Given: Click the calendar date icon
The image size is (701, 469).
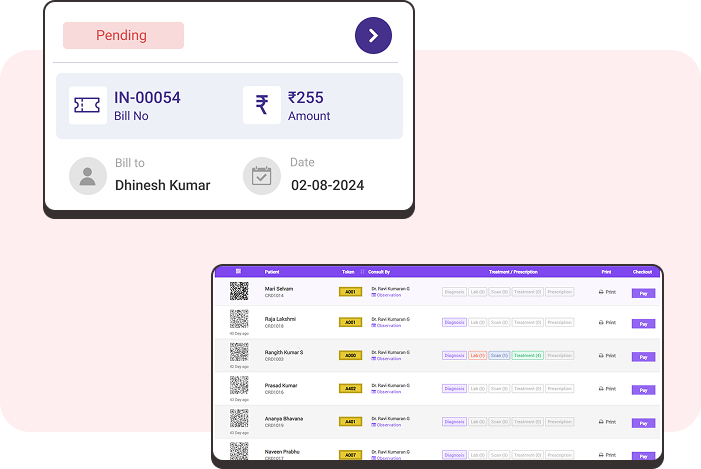Looking at the screenshot, I should [x=262, y=176].
